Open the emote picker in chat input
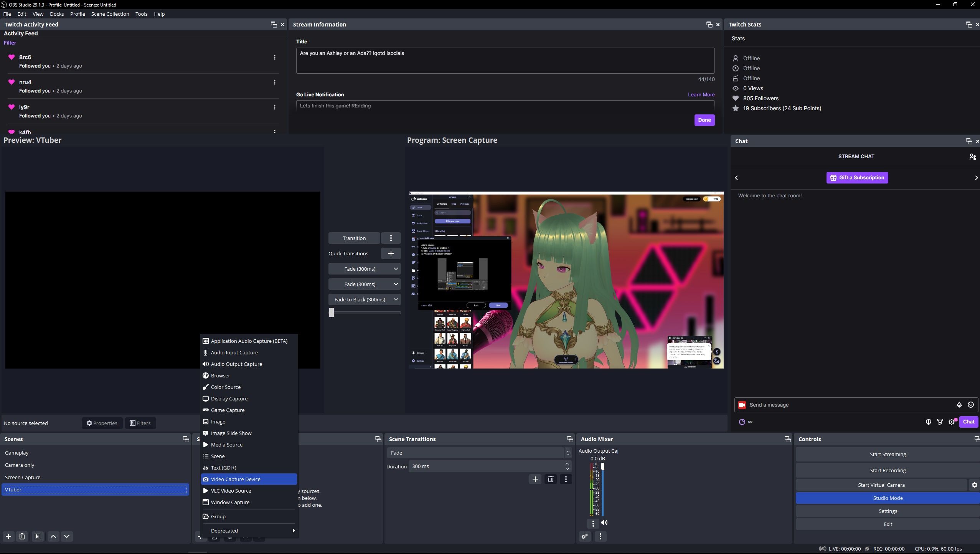The image size is (980, 554). 970,405
